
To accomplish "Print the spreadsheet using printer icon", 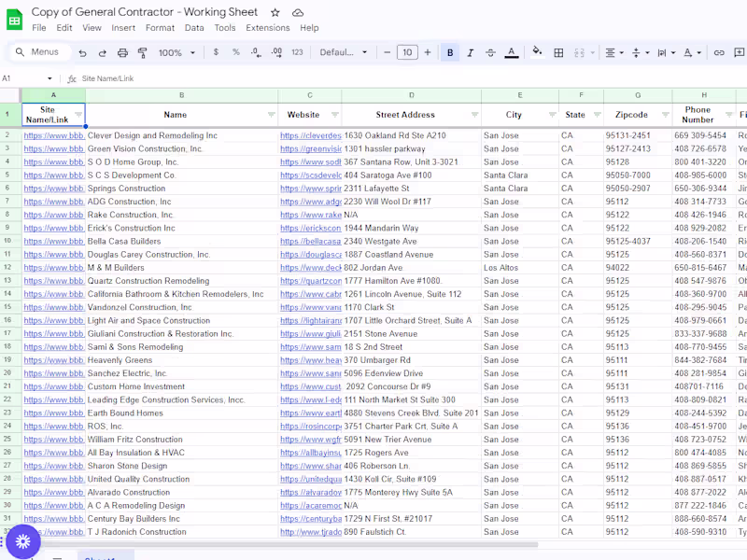I will [x=122, y=53].
